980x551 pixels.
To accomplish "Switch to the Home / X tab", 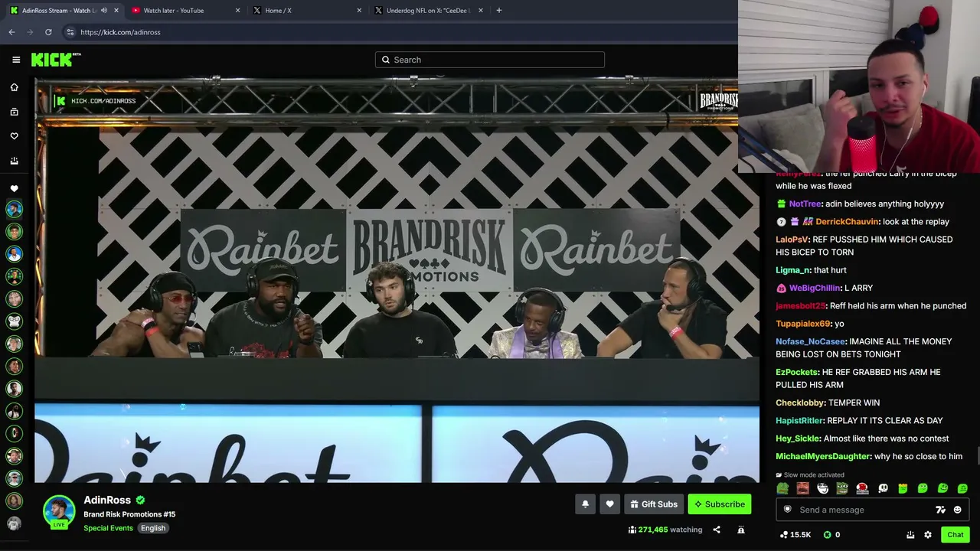I will 306,11.
